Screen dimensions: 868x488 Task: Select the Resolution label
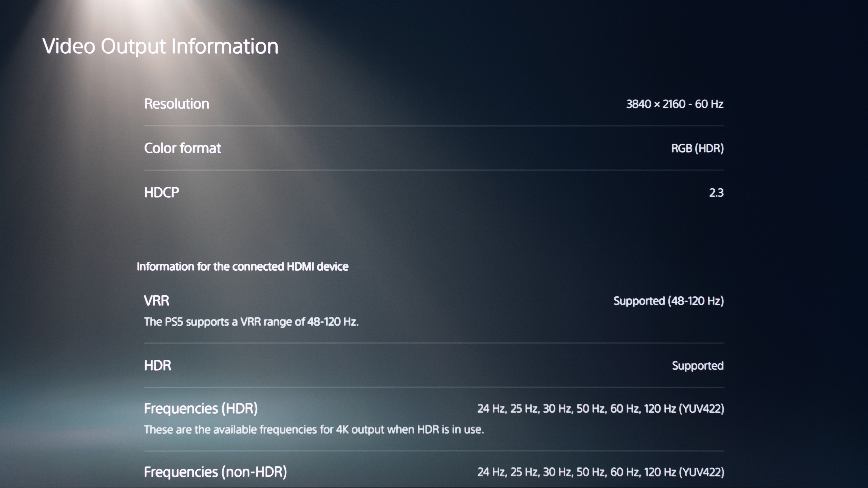click(177, 104)
